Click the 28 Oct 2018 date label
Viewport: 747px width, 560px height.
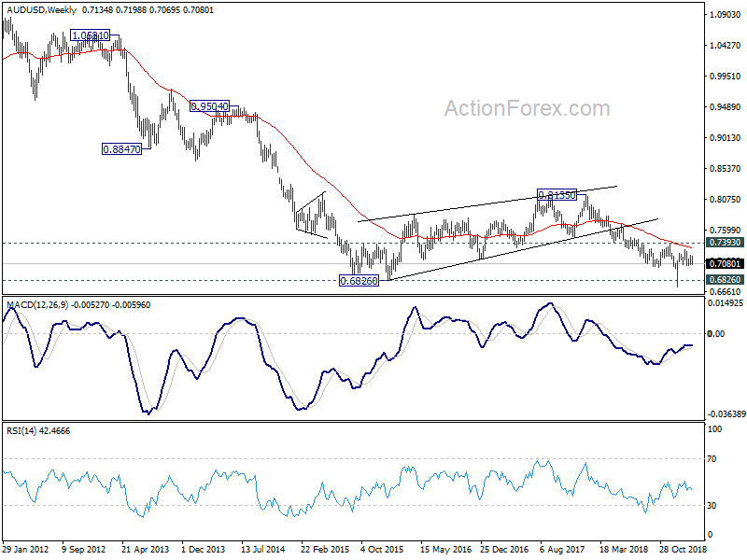(x=684, y=550)
